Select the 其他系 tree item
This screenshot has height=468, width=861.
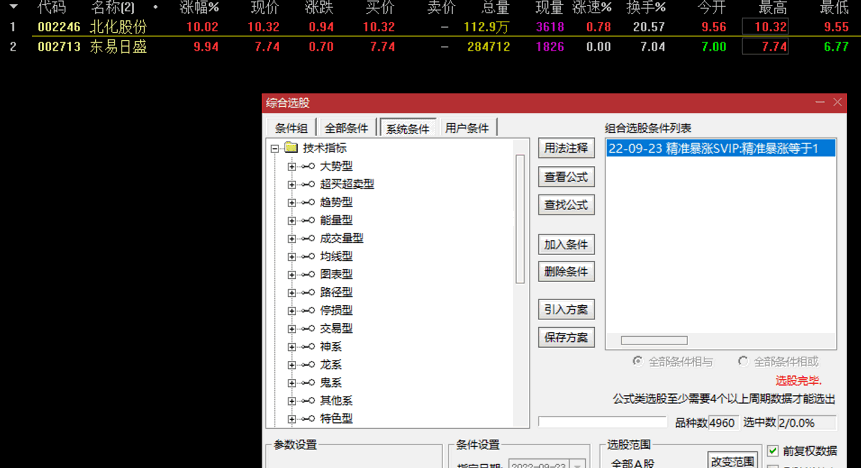336,401
